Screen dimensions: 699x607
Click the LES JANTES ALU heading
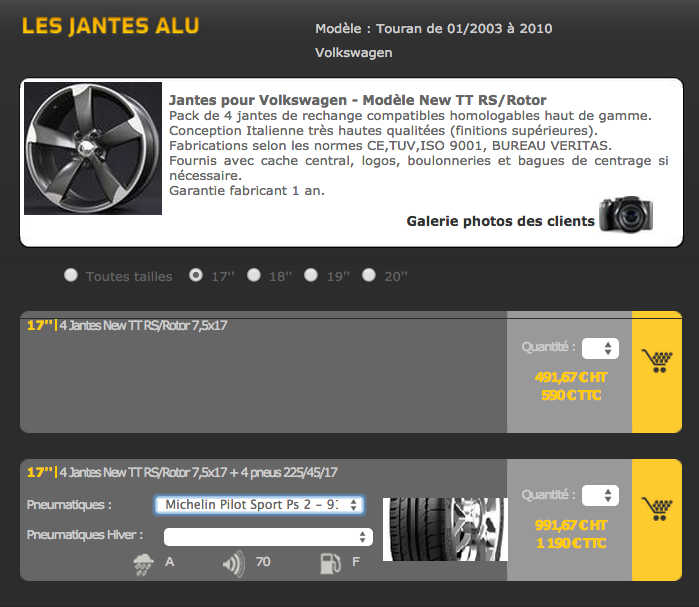(x=111, y=26)
